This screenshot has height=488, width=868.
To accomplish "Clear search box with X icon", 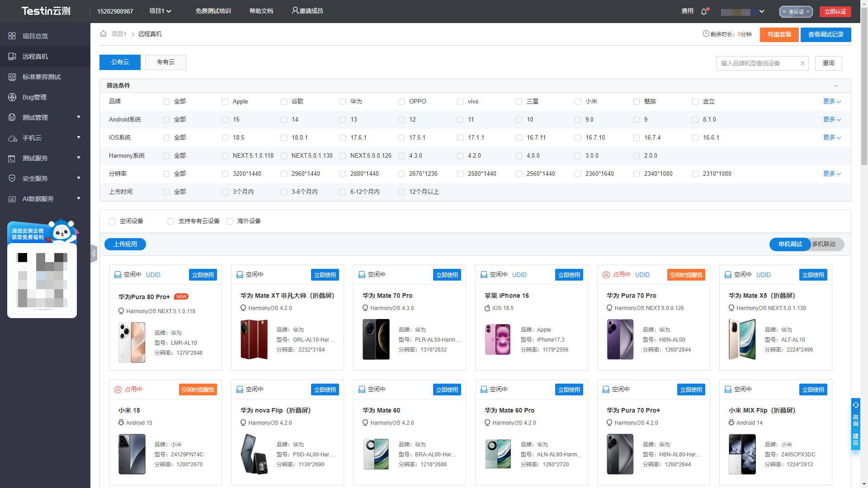I will click(802, 63).
